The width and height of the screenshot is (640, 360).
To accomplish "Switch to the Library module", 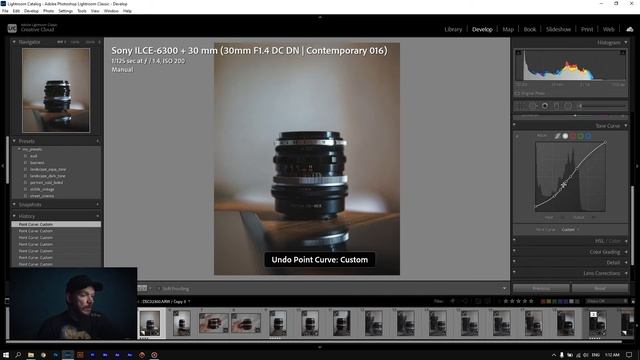I will click(x=453, y=29).
